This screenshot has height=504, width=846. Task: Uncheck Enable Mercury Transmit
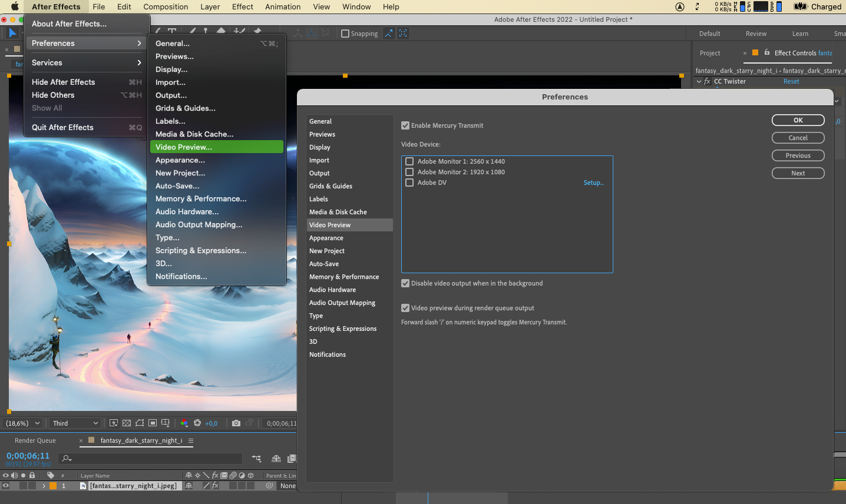tap(405, 125)
